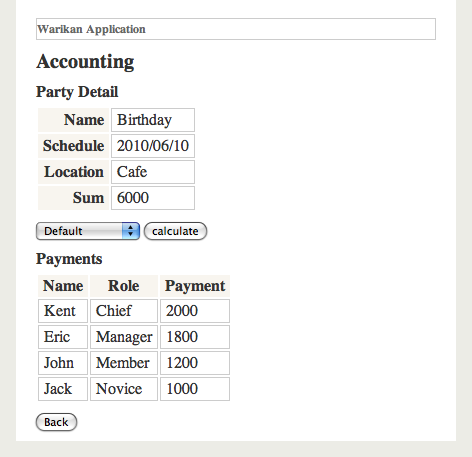
Task: Click the Warikan Application header bar
Action: pyautogui.click(x=236, y=29)
